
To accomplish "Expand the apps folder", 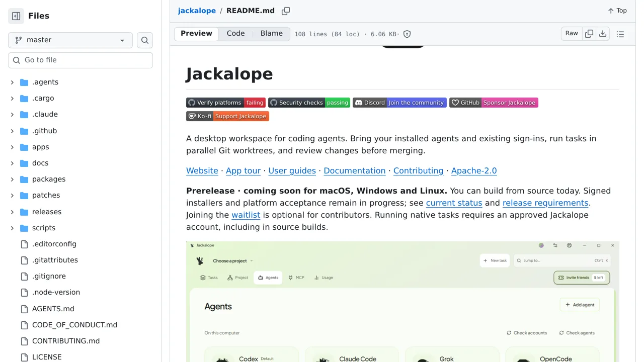I will [x=12, y=147].
